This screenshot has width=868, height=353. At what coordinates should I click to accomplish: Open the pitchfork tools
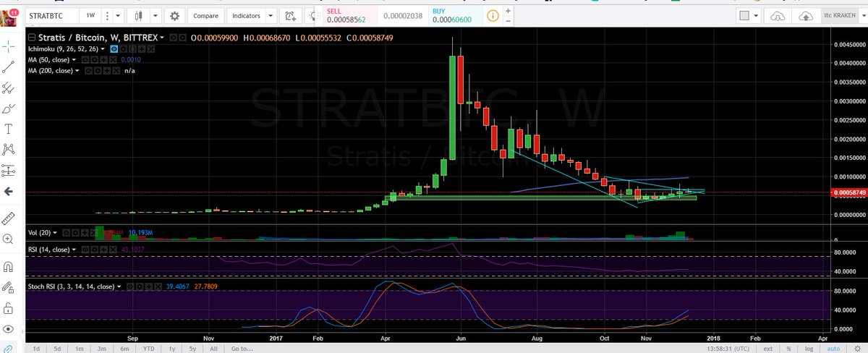tap(9, 88)
